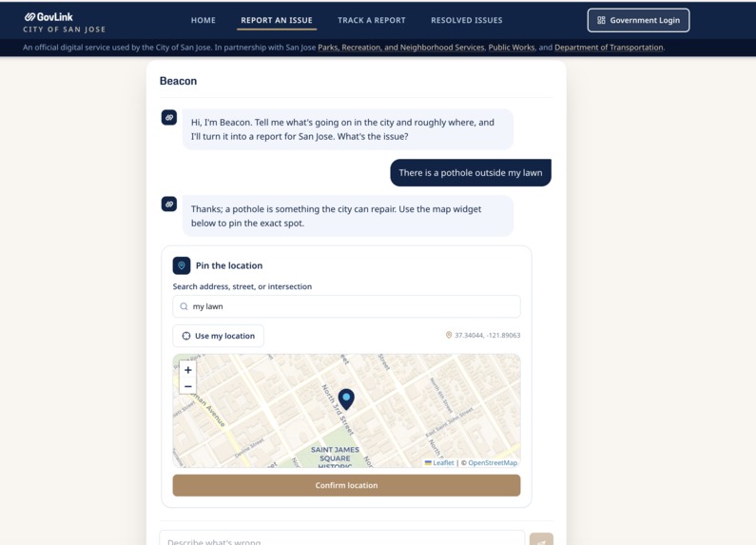Click the magnifier icon in search field
756x545 pixels.
point(184,306)
